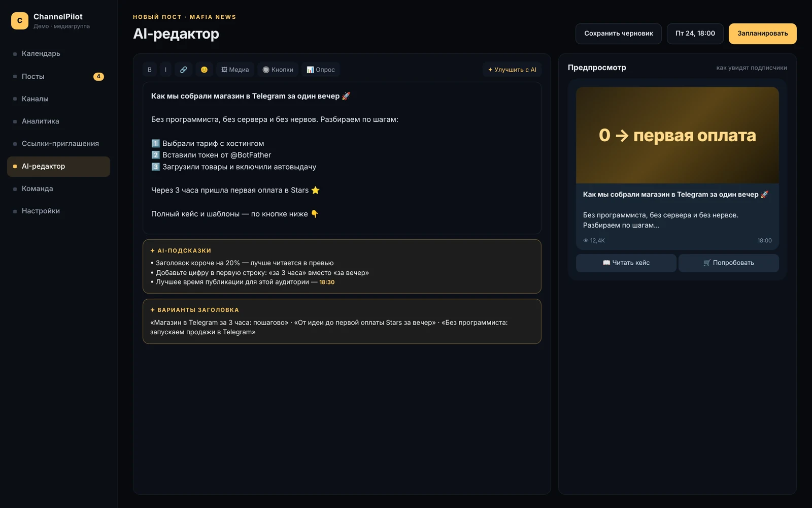The height and width of the screenshot is (508, 812).
Task: Click line «Через 3 часа пришла первая оплата»
Action: tap(235, 190)
